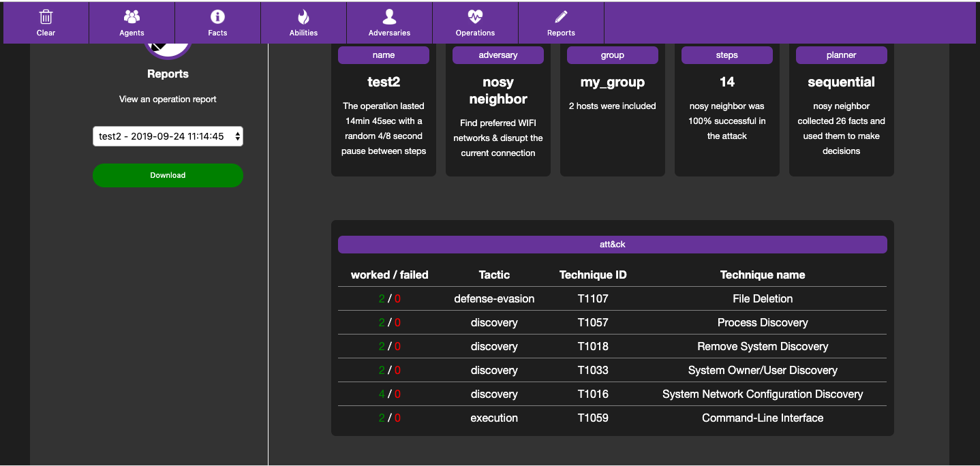Click the group header label
The image size is (980, 466).
coord(613,55)
